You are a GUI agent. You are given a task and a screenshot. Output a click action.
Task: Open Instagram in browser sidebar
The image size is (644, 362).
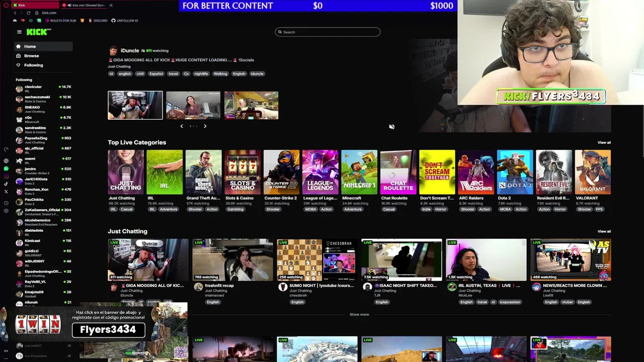(x=6, y=176)
